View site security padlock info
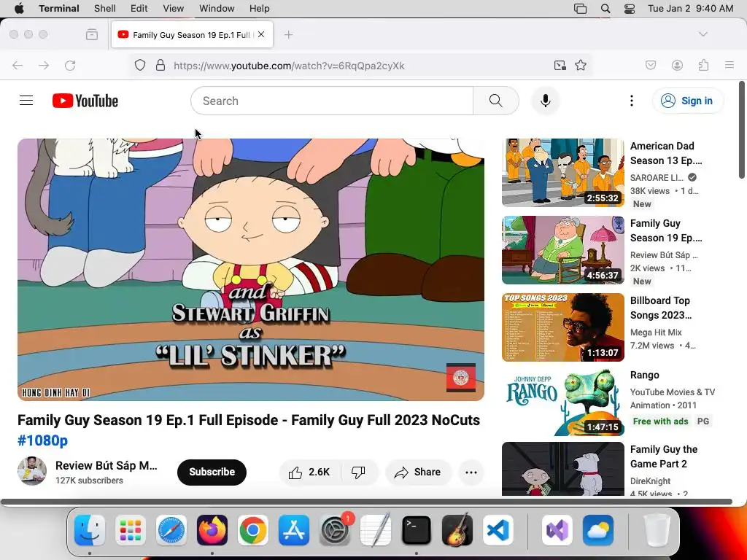747x560 pixels. tap(160, 65)
